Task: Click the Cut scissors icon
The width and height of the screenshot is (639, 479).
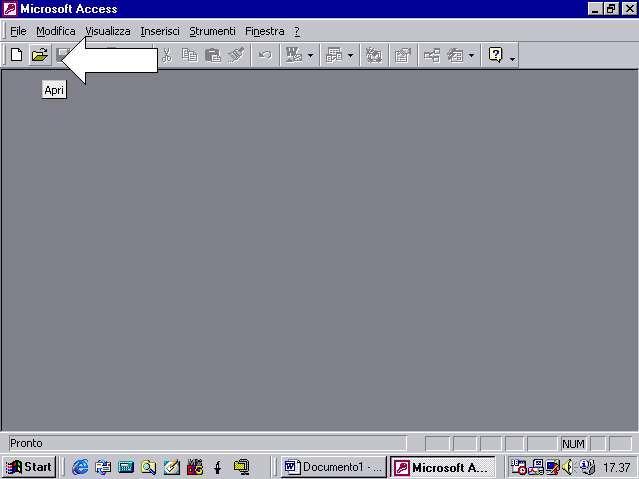Action: pyautogui.click(x=167, y=55)
